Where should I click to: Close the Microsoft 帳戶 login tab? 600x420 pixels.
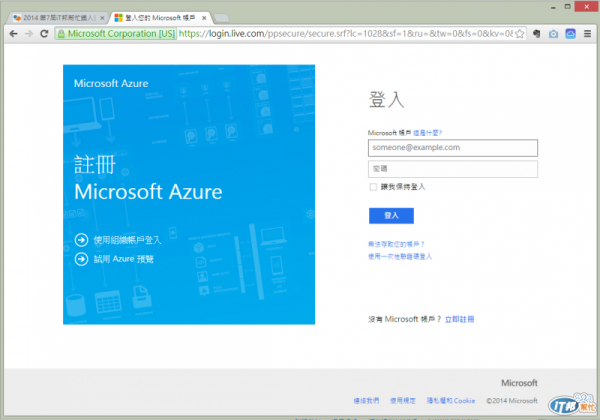pos(204,18)
